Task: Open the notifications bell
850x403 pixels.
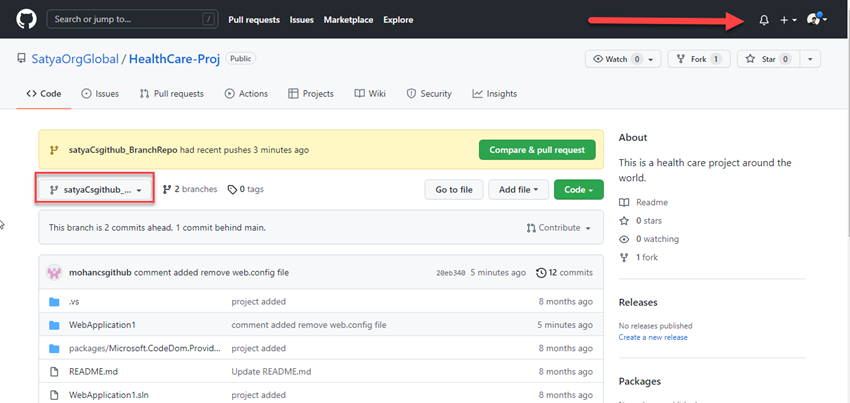Action: (764, 20)
